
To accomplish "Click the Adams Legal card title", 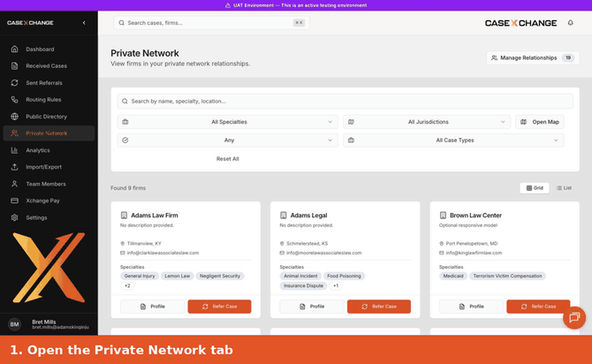I will [309, 216].
